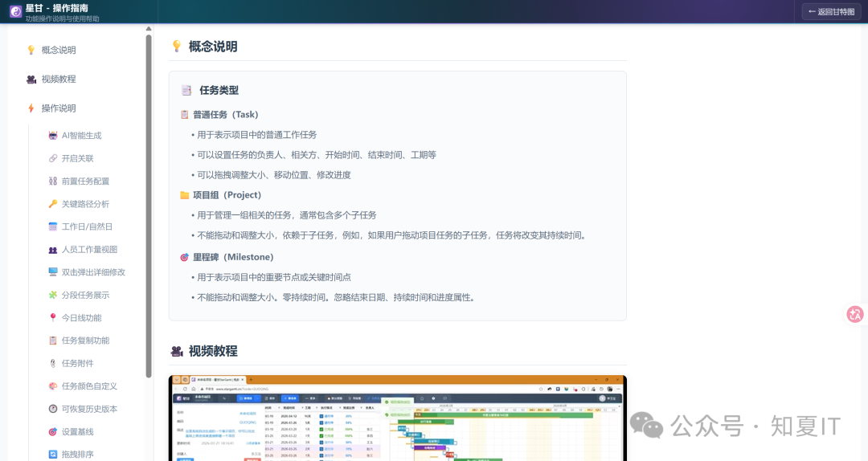Click the sidebar scroll-up arrow
868x461 pixels.
pos(149,29)
